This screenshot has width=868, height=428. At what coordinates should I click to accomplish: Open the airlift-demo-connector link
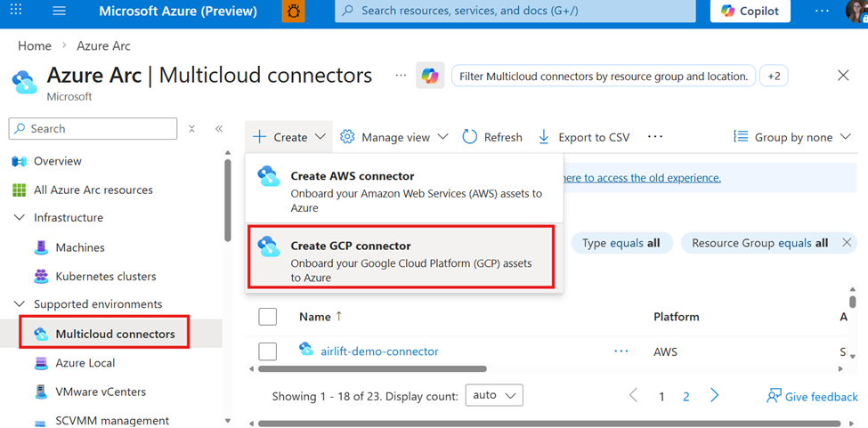coord(379,351)
